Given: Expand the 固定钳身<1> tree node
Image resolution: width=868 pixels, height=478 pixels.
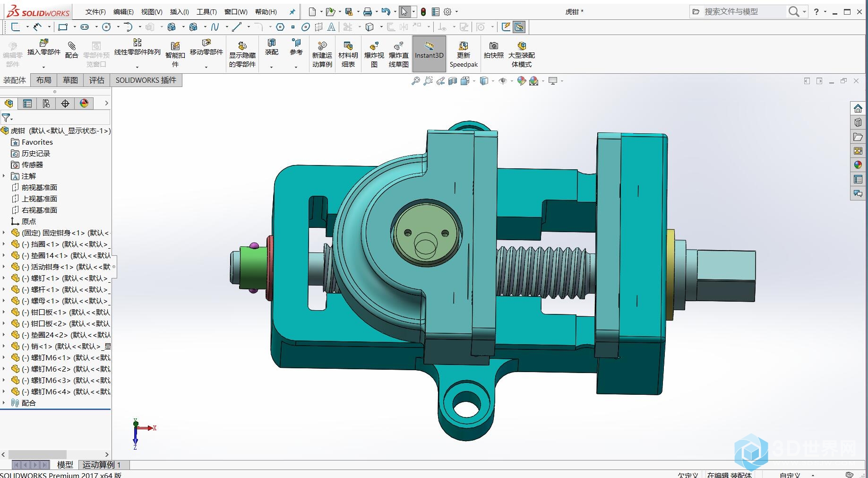Looking at the screenshot, I should (x=4, y=233).
